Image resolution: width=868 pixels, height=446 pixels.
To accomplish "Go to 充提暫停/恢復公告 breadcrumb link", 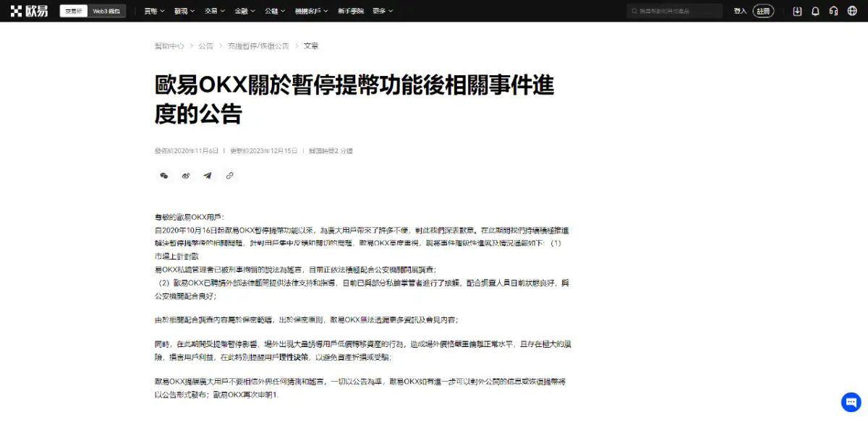I will (x=259, y=46).
